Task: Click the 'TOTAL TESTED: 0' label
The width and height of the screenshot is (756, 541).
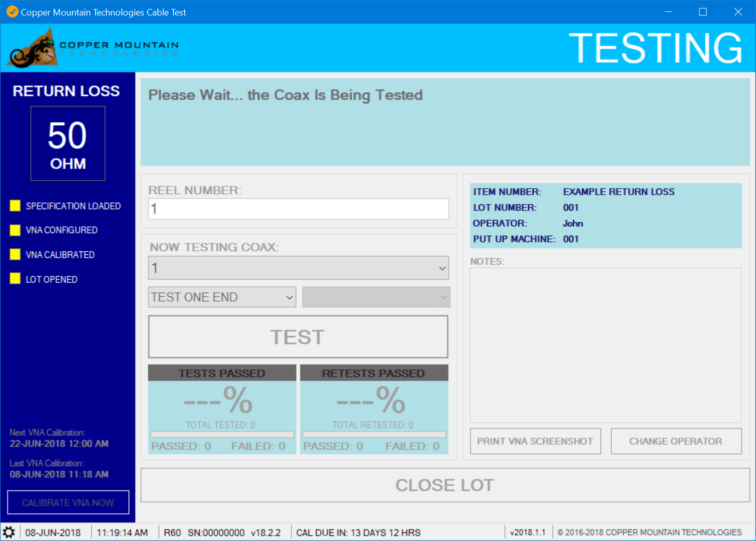Action: 220,425
